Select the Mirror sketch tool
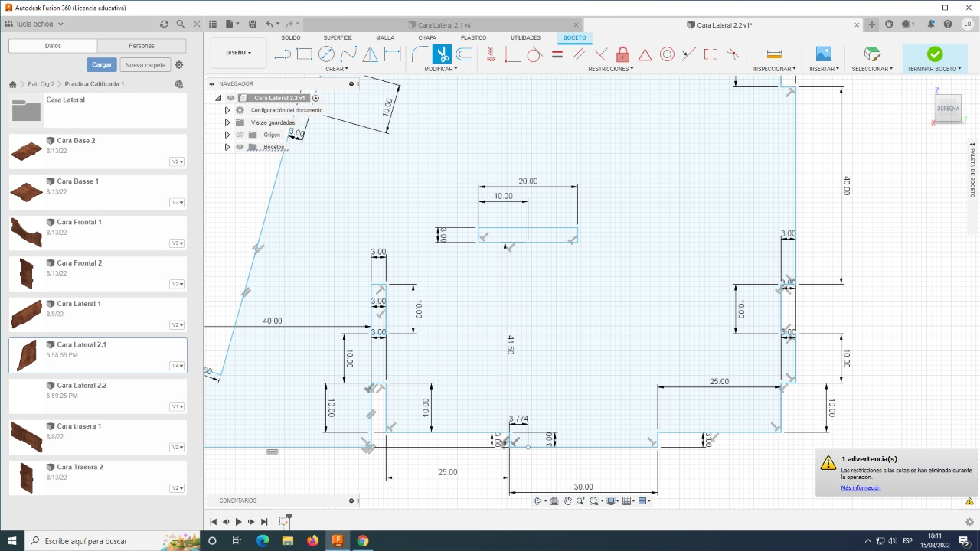Image resolution: width=980 pixels, height=551 pixels. click(x=370, y=54)
